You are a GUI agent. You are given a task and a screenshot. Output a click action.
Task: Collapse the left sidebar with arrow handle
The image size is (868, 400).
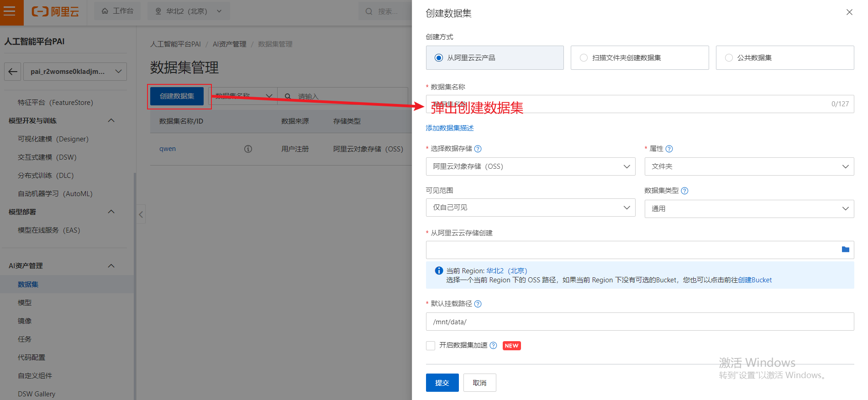141,214
